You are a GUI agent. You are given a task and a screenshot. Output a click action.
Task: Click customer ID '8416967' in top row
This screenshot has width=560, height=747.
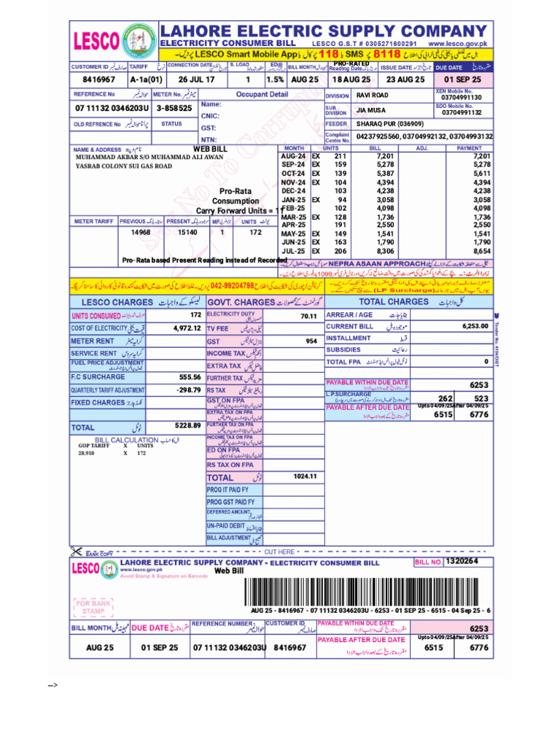coord(98,80)
